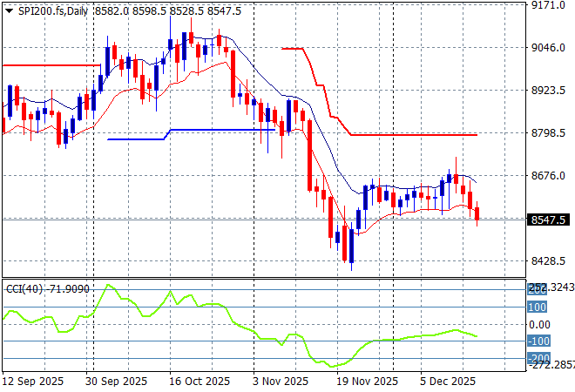This screenshot has height=392, width=575.
Task: Click the 8428.5 price axis label
Action: tap(548, 261)
